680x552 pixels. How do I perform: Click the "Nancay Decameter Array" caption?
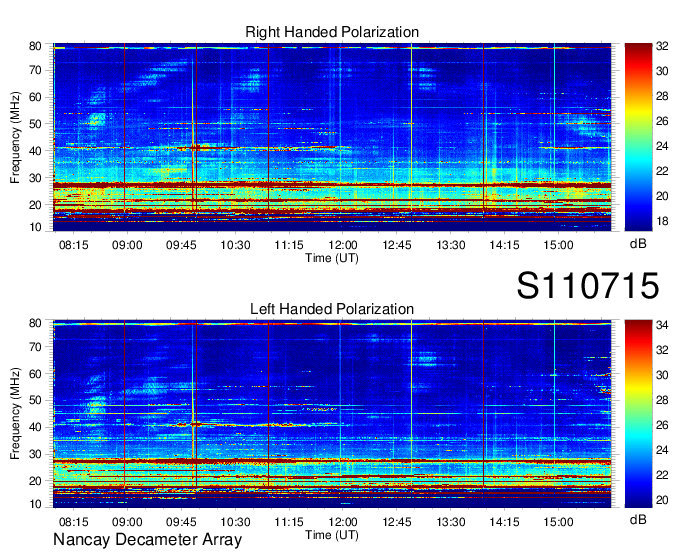point(147,540)
